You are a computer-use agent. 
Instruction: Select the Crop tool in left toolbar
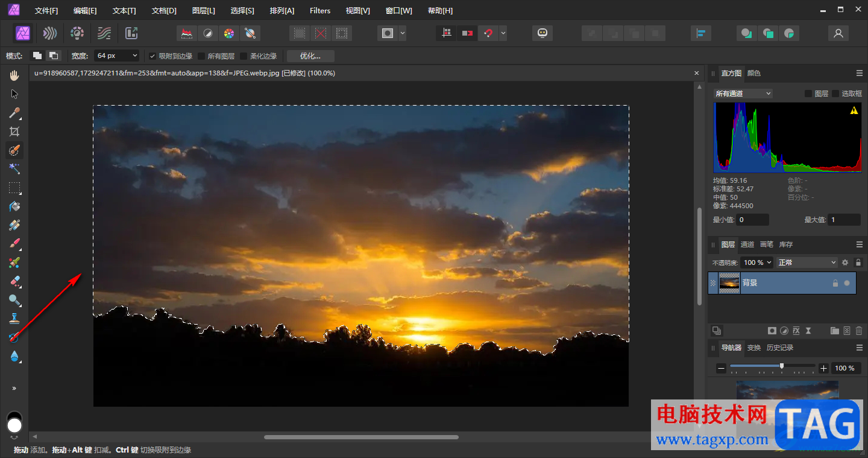pyautogui.click(x=14, y=132)
